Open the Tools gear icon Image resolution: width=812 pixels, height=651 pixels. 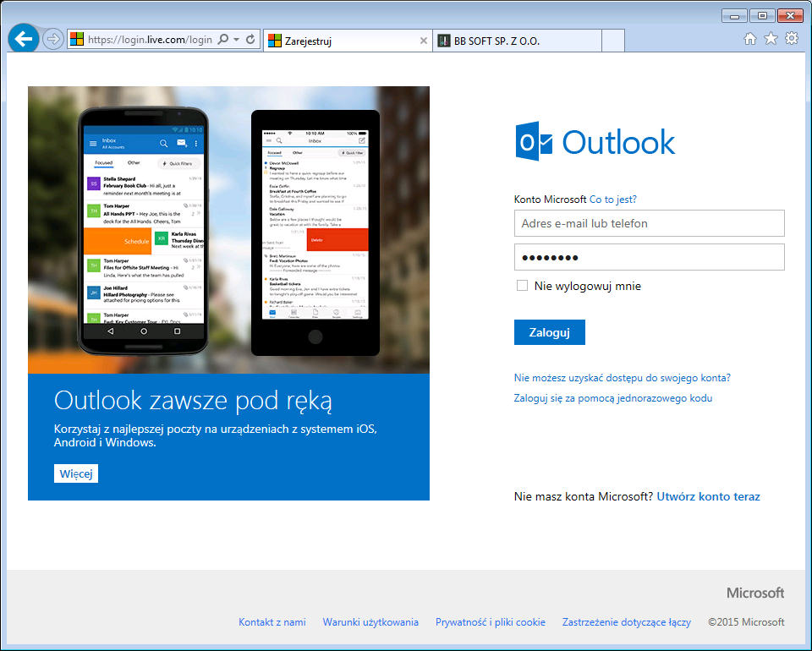coord(792,39)
